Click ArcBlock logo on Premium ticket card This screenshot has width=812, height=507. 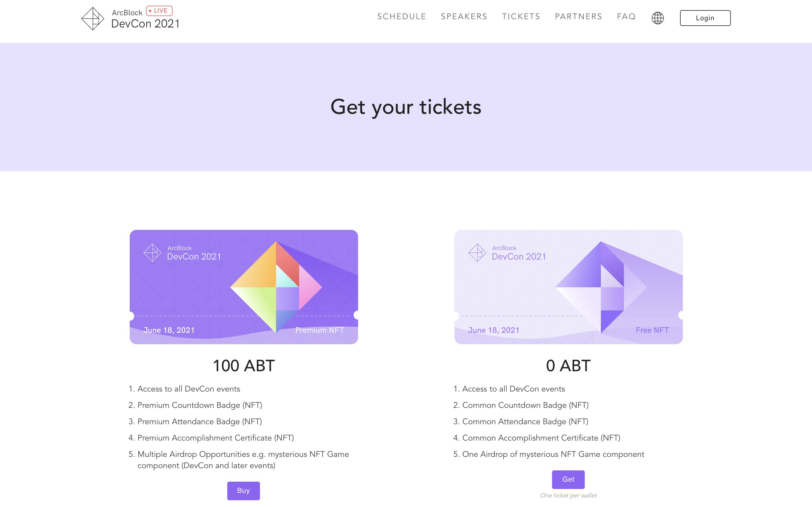coord(152,252)
